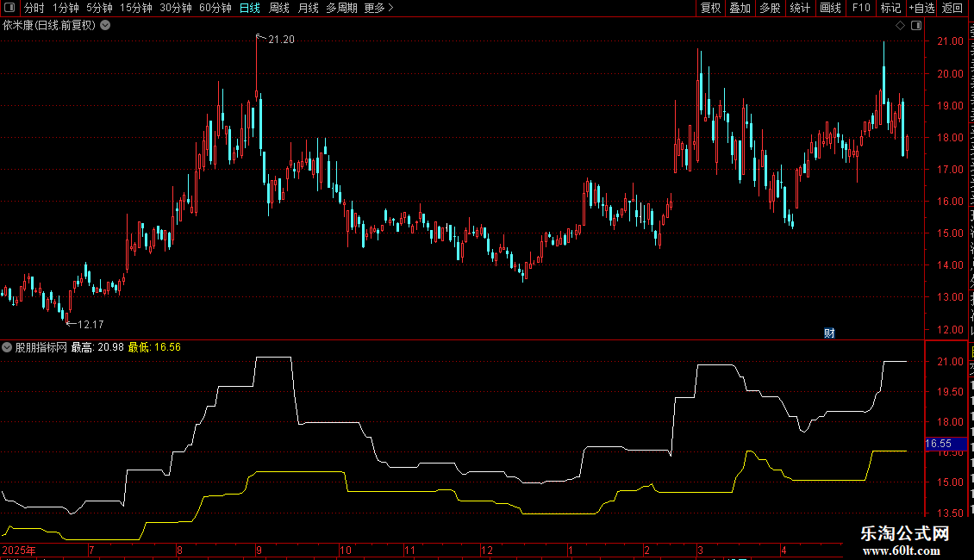974x560 pixels.
Task: Select the 1分钟 period
Action: [66, 8]
